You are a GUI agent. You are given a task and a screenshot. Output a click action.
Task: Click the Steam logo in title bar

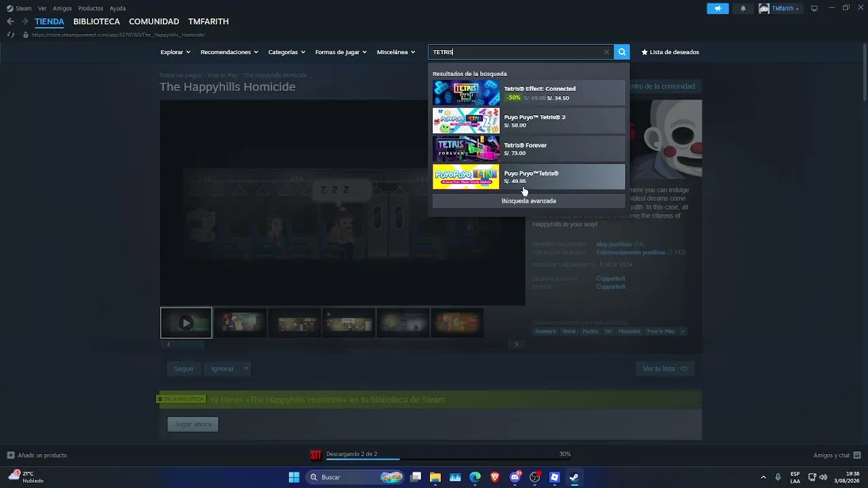pos(9,8)
